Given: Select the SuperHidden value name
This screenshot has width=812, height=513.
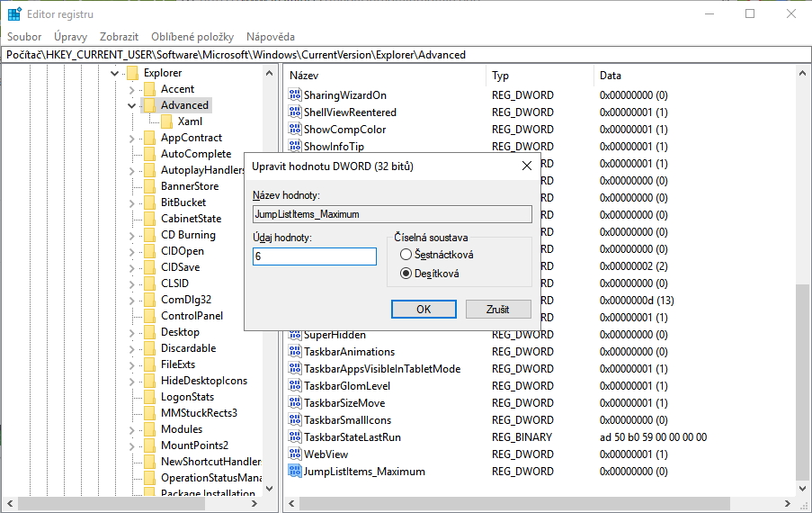Looking at the screenshot, I should [335, 335].
